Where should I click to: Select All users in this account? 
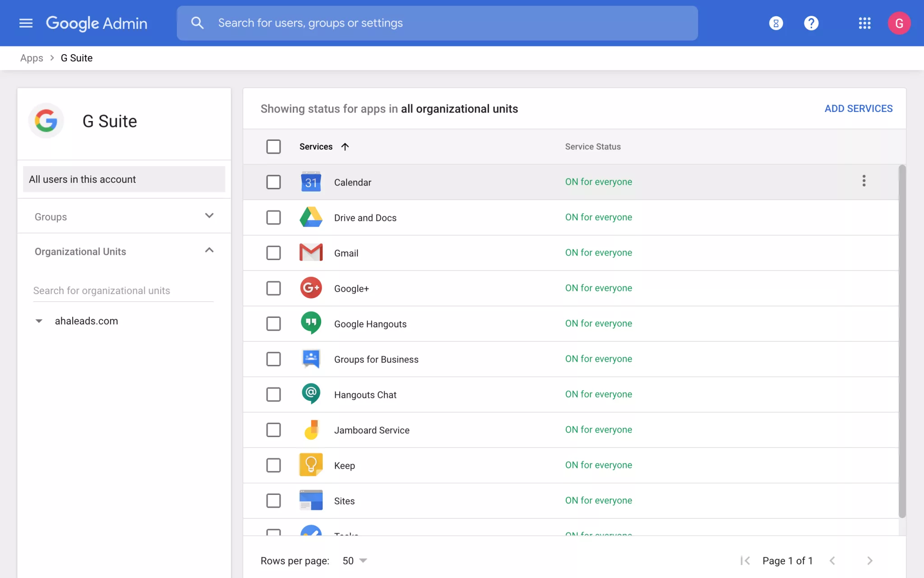(124, 179)
